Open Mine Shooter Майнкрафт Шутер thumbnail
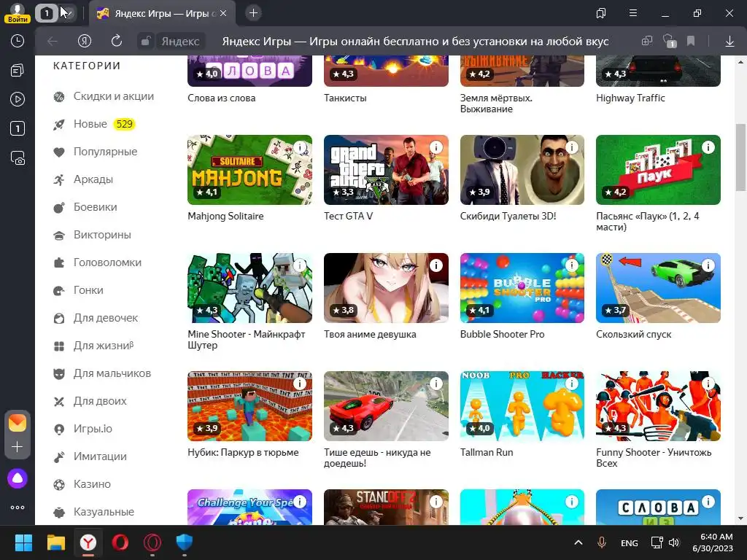This screenshot has width=747, height=560. [x=249, y=288]
